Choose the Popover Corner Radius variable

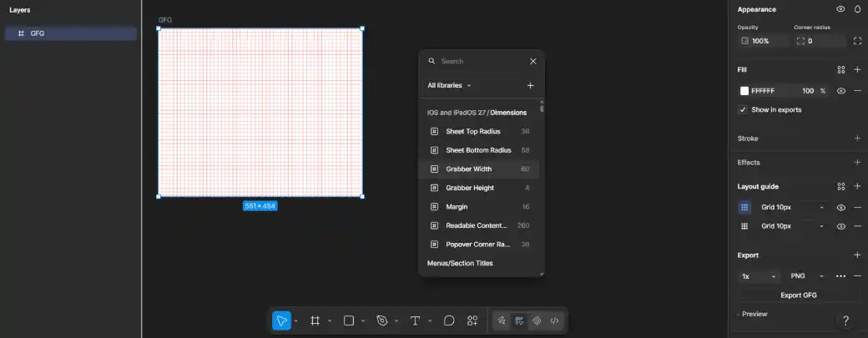click(x=479, y=245)
